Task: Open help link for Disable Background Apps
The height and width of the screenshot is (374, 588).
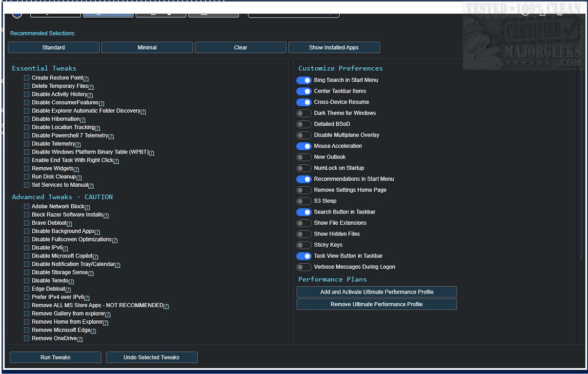Action: click(x=97, y=232)
